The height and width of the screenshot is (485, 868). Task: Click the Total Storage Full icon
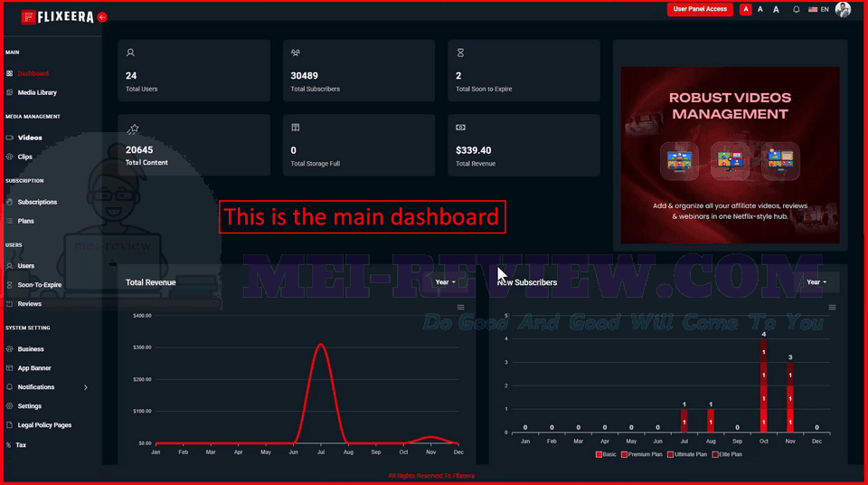coord(296,128)
